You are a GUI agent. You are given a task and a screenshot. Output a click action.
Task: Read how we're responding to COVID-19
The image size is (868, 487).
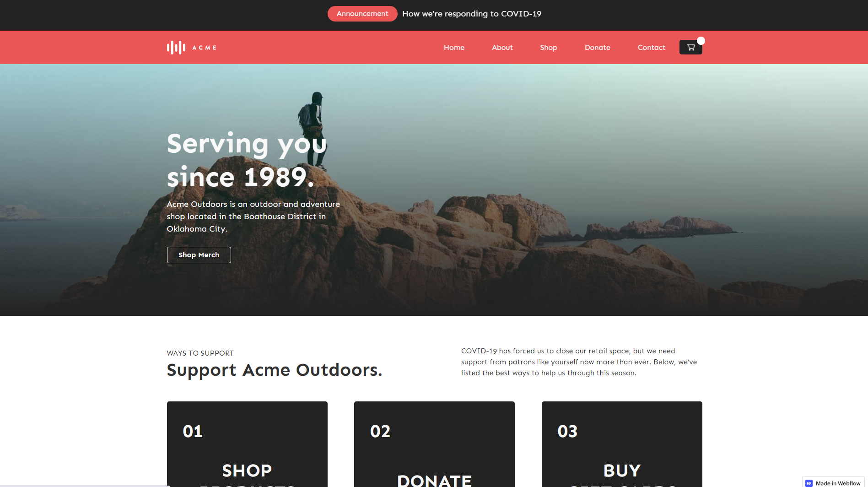tap(472, 14)
